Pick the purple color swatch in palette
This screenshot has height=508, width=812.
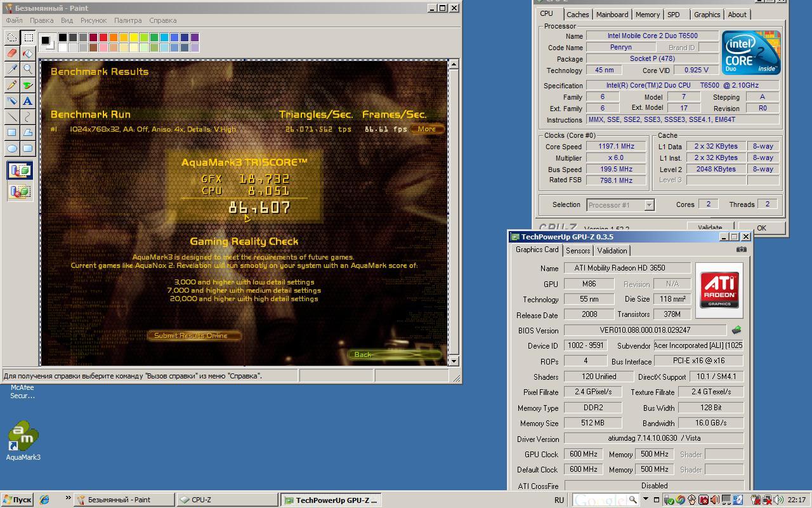coord(195,38)
